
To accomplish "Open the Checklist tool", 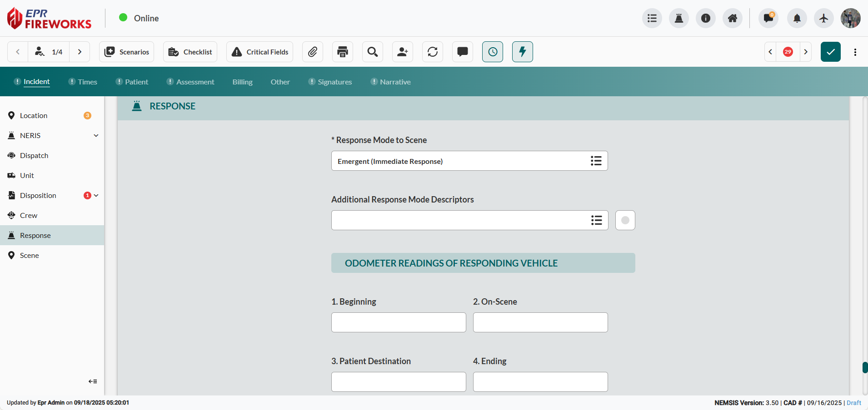I will (190, 52).
